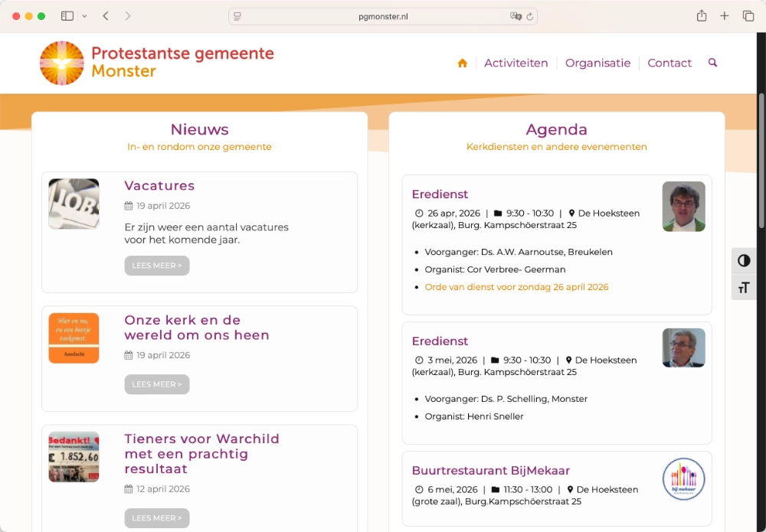
Task: Click the clock icon on the 3 mei Eredienst
Action: coord(419,360)
